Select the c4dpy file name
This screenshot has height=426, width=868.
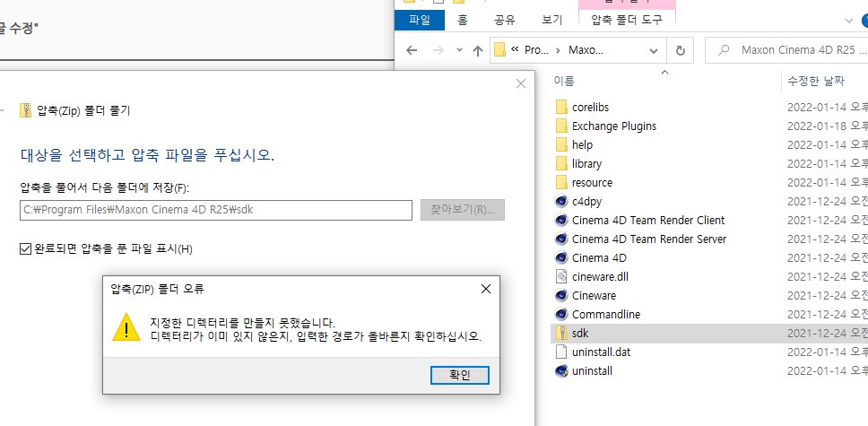pos(586,201)
